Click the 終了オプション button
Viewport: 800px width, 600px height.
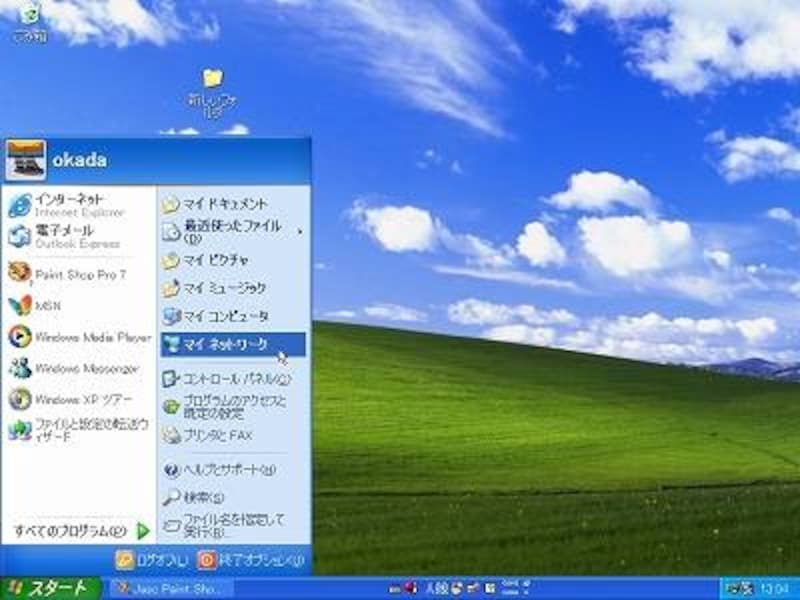[x=250, y=560]
